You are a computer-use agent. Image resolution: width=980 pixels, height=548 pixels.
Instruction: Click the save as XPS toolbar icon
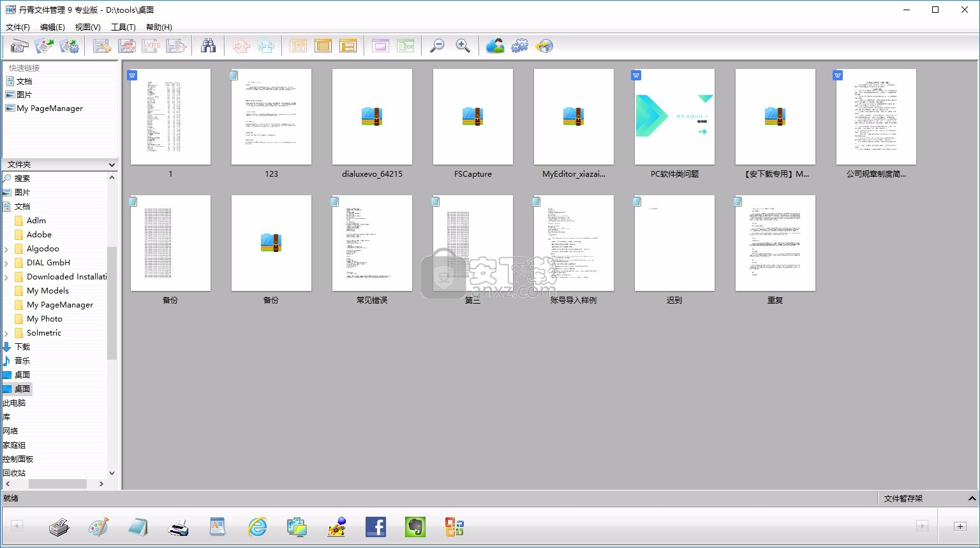tap(152, 46)
